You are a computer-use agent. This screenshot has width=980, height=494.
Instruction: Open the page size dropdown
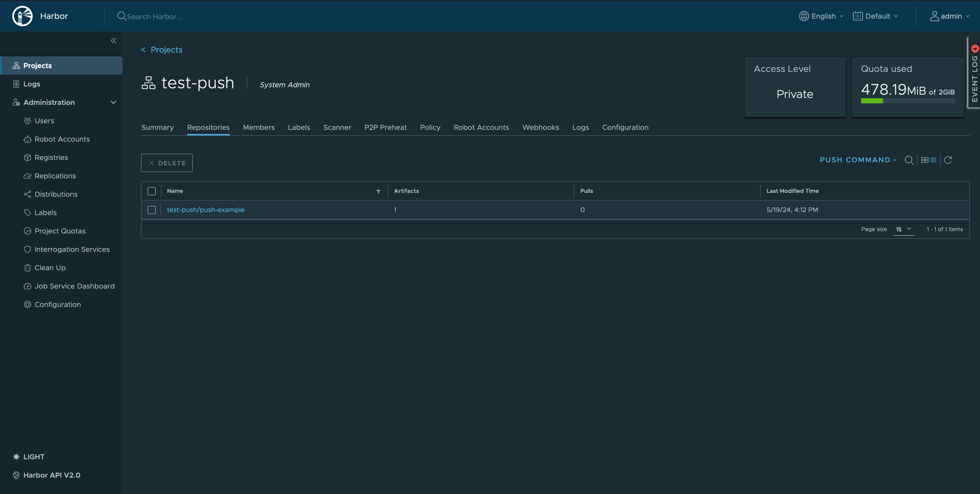click(904, 229)
